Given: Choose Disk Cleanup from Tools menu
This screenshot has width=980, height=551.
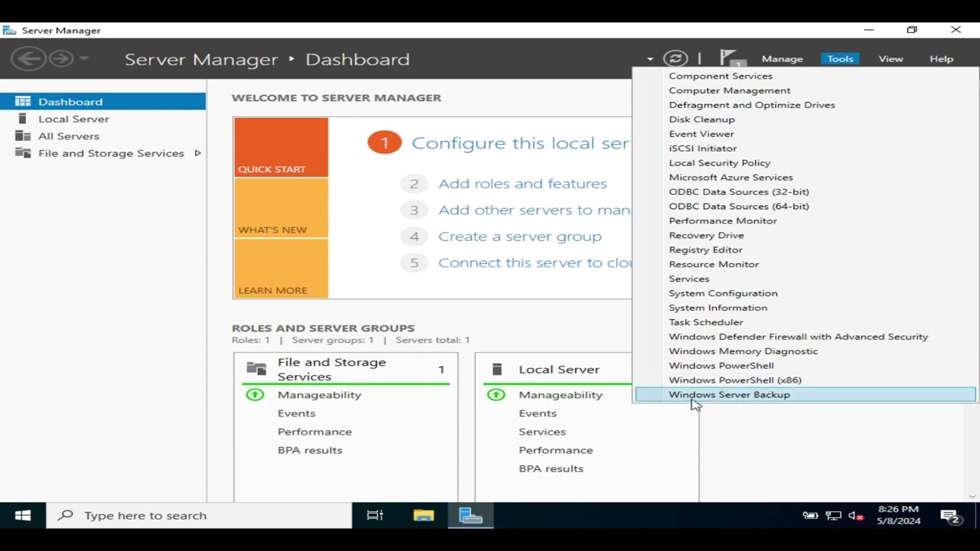Looking at the screenshot, I should pos(805,119).
